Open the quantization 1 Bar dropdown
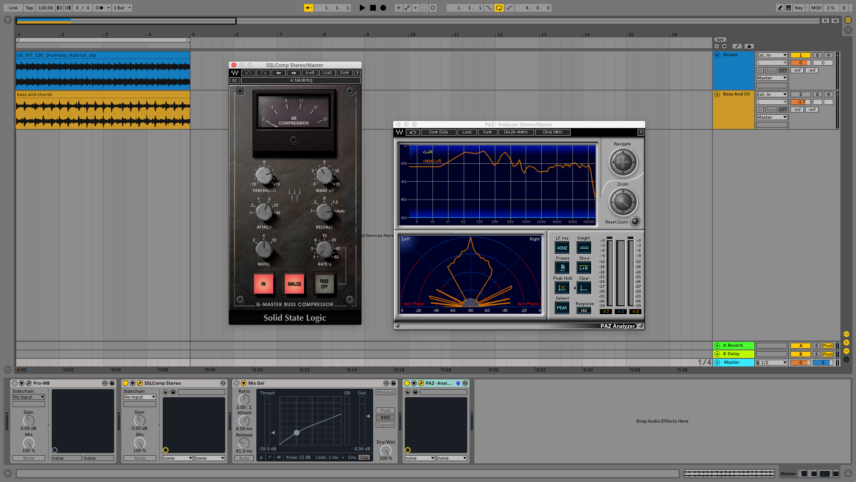Image resolution: width=856 pixels, height=482 pixels. coord(121,8)
